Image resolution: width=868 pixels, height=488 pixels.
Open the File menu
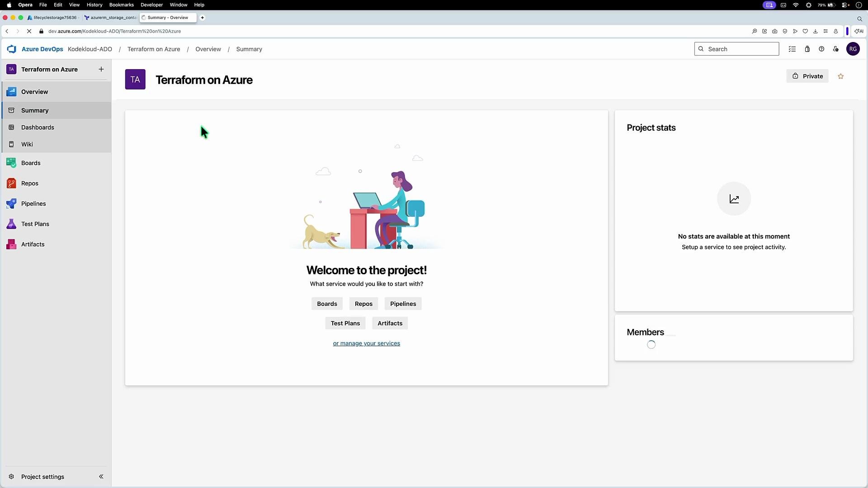pyautogui.click(x=43, y=5)
